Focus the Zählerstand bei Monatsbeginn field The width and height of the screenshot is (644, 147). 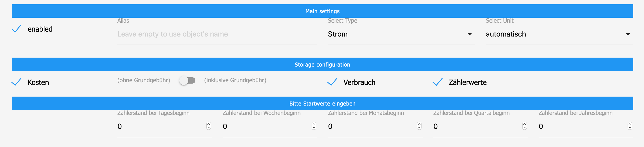point(372,126)
